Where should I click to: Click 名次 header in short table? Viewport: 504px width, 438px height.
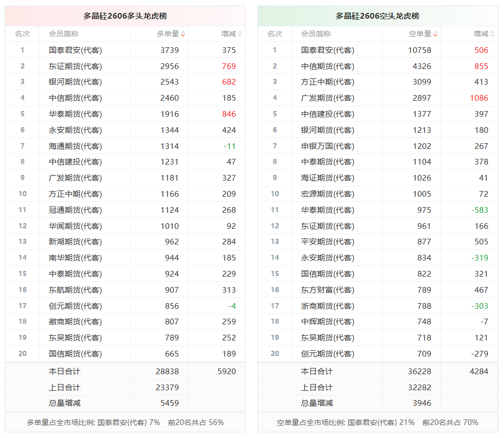[x=275, y=34]
